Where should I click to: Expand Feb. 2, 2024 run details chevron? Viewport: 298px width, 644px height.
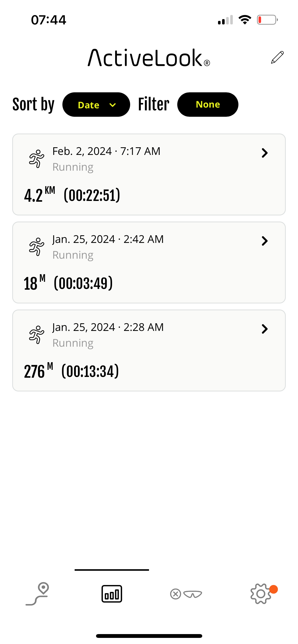265,153
